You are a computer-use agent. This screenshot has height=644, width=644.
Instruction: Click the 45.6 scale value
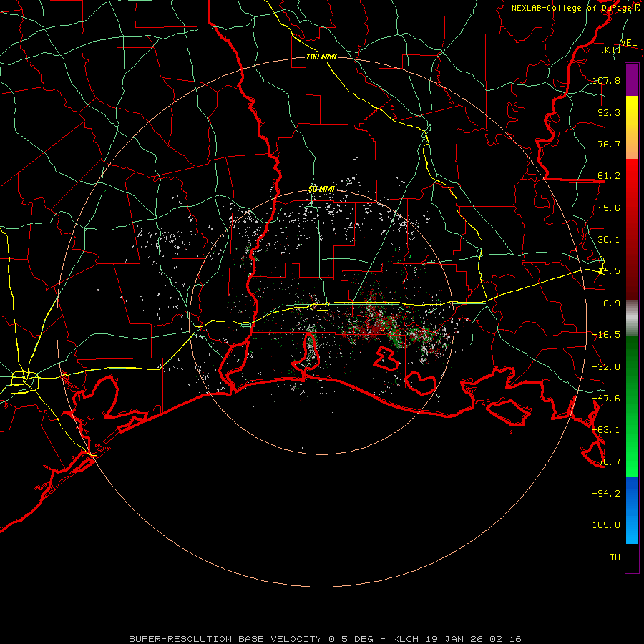[x=609, y=208]
